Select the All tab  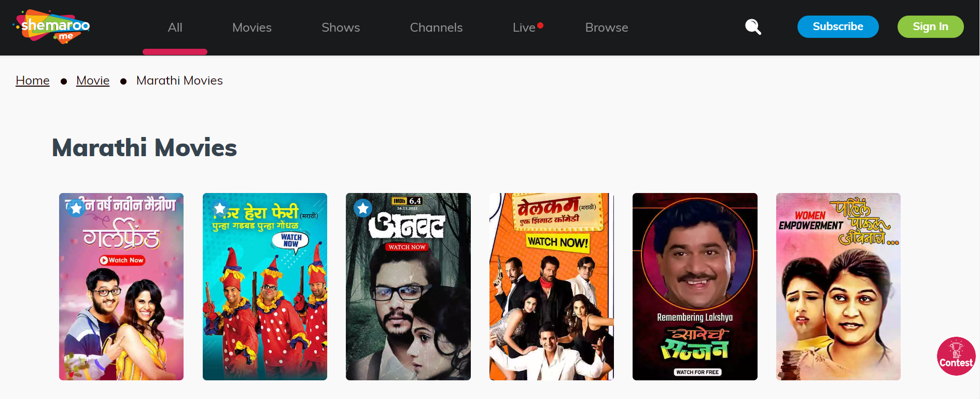(x=175, y=27)
